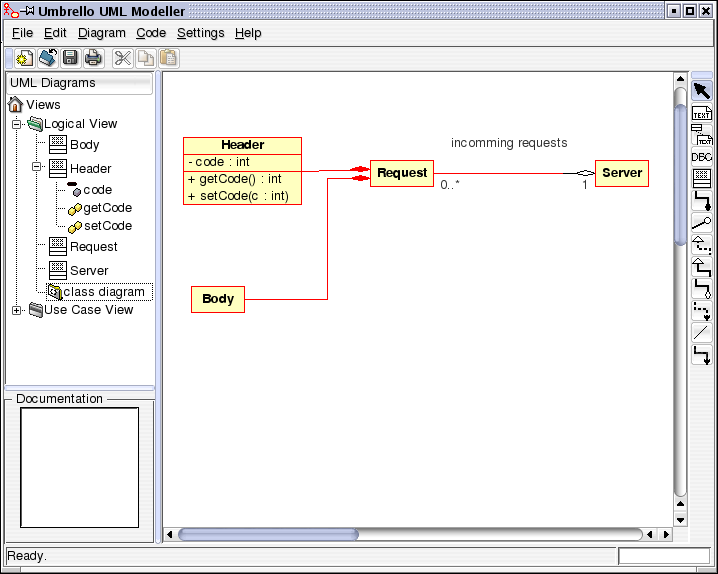The image size is (718, 574).
Task: Select Server in the tree view
Action: (89, 271)
